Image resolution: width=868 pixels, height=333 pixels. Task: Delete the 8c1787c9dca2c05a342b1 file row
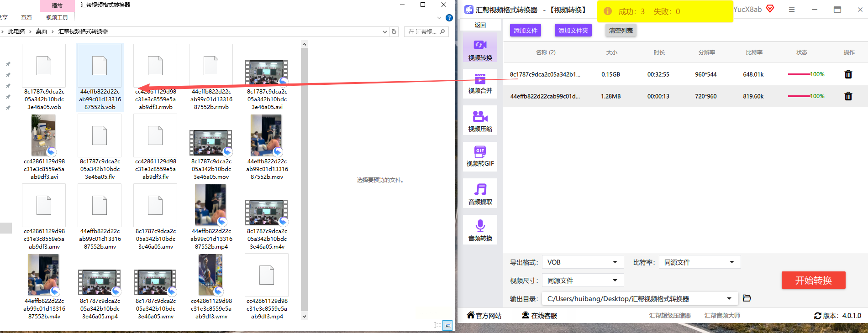(848, 74)
